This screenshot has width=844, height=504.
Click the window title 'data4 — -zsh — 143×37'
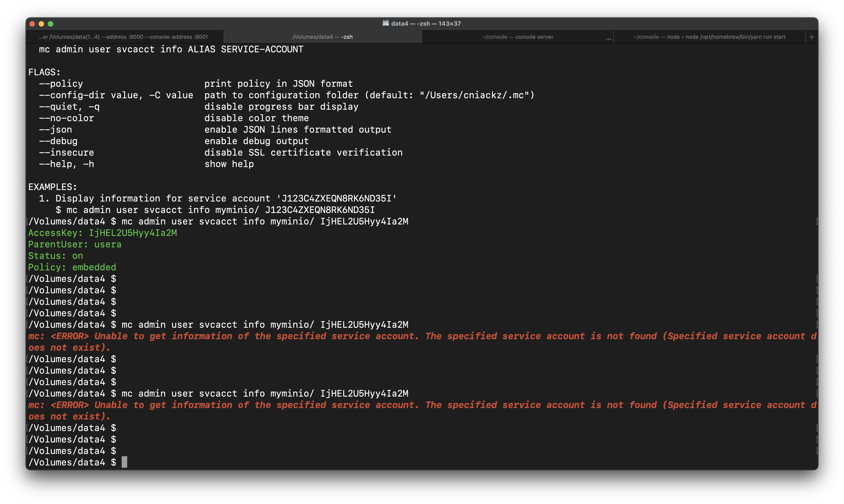426,23
